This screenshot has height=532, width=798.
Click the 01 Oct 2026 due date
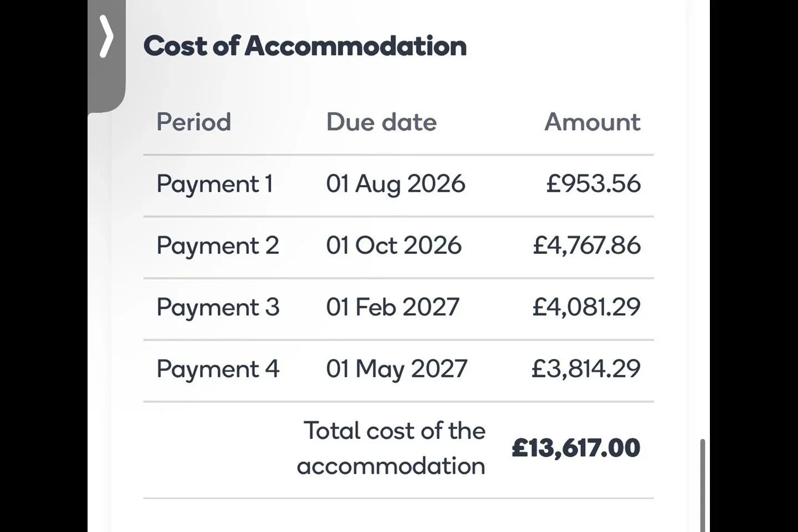[x=393, y=245]
